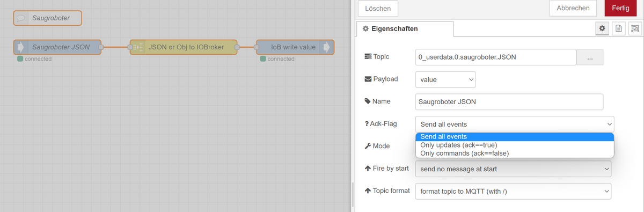Image resolution: width=644 pixels, height=212 pixels.
Task: Click the Abbrechen button
Action: [x=573, y=8]
